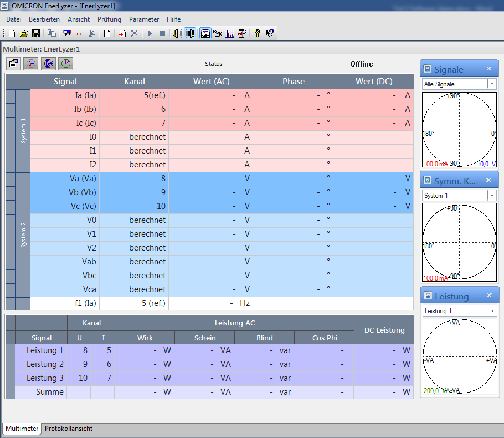Click the report icon with red arrow

(122, 33)
